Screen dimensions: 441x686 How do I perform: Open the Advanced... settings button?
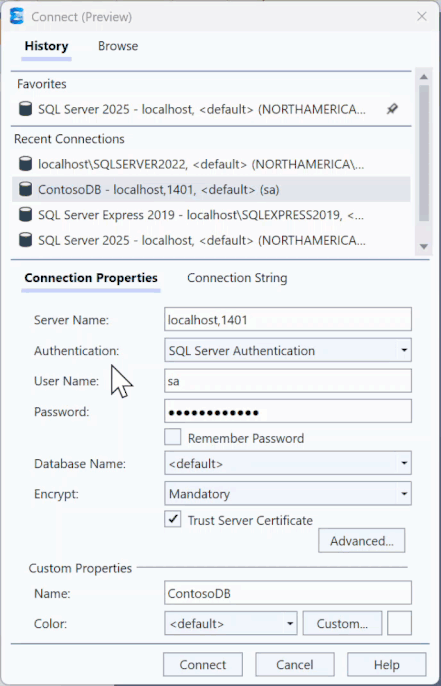click(x=361, y=541)
